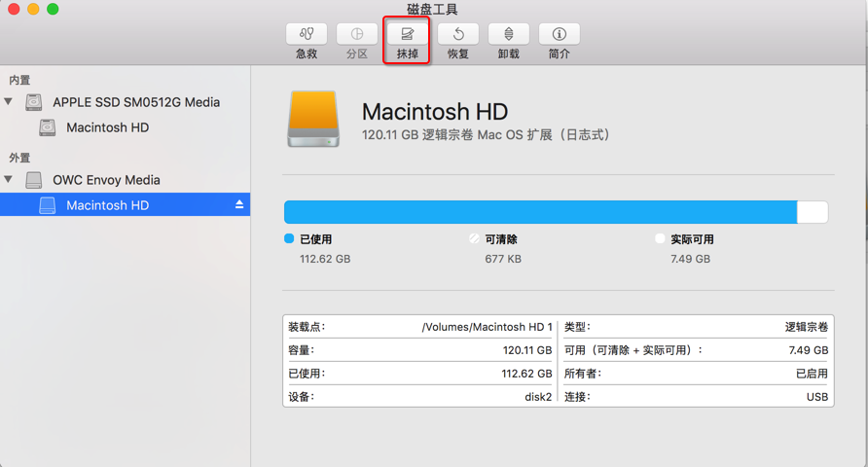
Task: Click the Erase (抹掉) toolbar icon
Action: click(408, 34)
